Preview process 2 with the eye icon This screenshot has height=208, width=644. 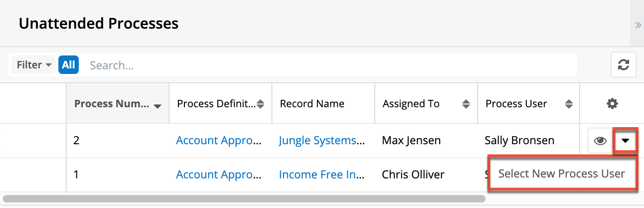point(600,141)
